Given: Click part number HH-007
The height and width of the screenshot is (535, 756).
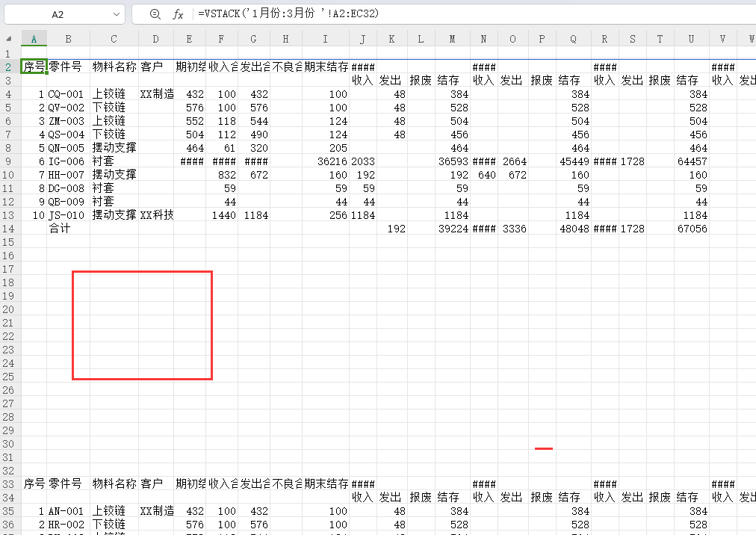Looking at the screenshot, I should (69, 175).
